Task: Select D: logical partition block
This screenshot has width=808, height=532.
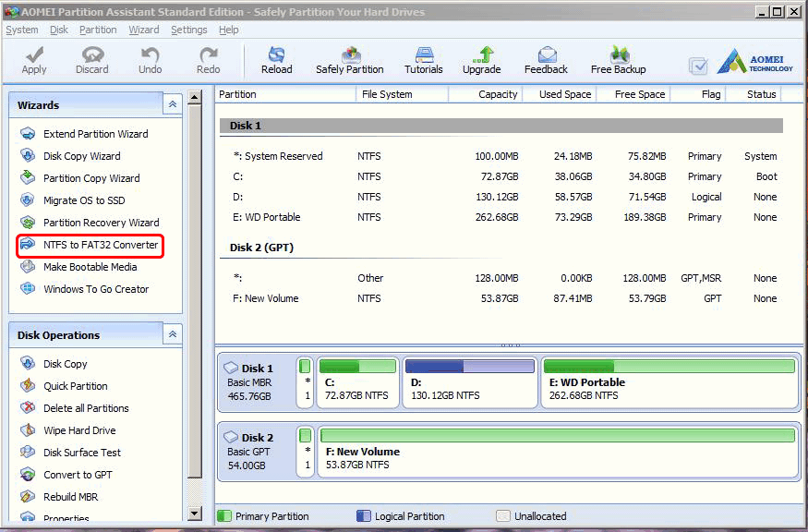Action: 469,382
